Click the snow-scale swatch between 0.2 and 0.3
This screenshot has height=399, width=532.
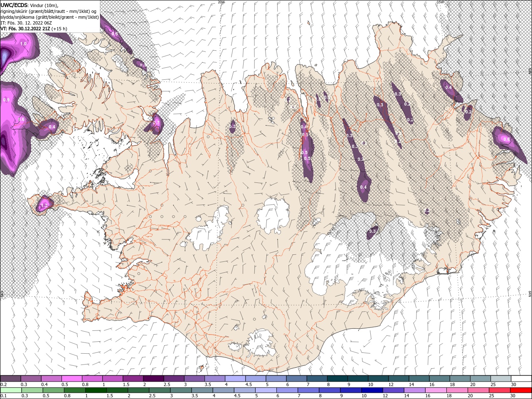tap(11, 379)
